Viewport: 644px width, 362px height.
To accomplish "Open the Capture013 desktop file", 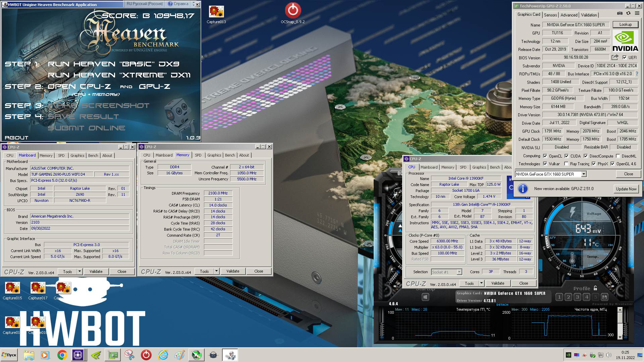I will pos(216,14).
